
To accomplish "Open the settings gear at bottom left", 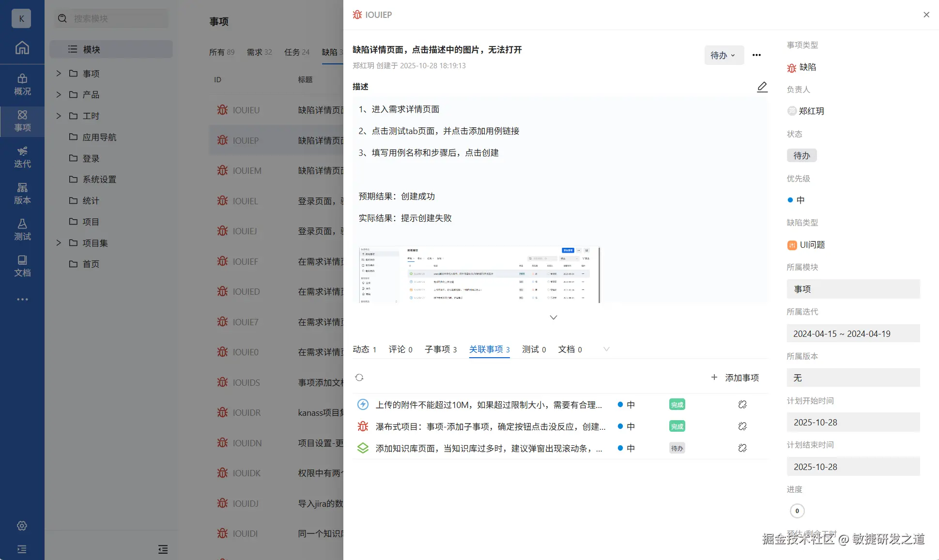I will [22, 526].
